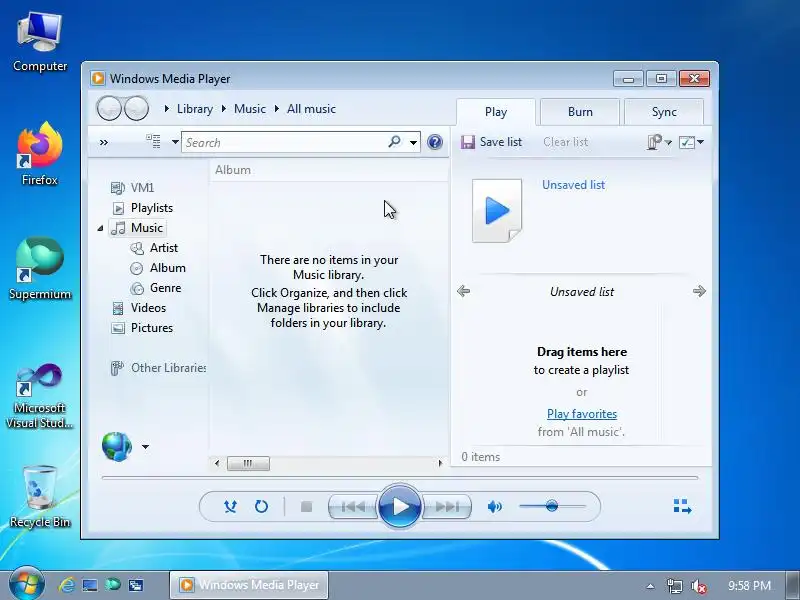Launch Internet Explorer from the taskbar
Image resolution: width=800 pixels, height=600 pixels.
[66, 585]
